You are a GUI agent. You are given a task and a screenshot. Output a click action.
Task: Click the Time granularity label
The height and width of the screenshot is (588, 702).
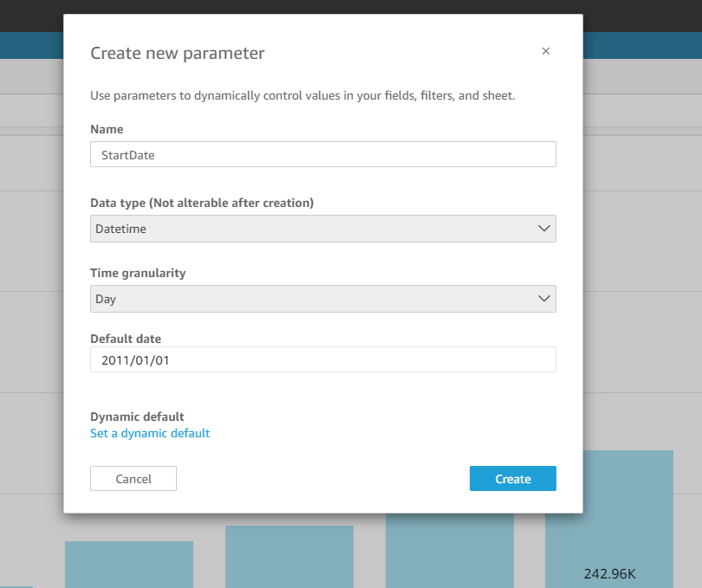[x=138, y=273]
